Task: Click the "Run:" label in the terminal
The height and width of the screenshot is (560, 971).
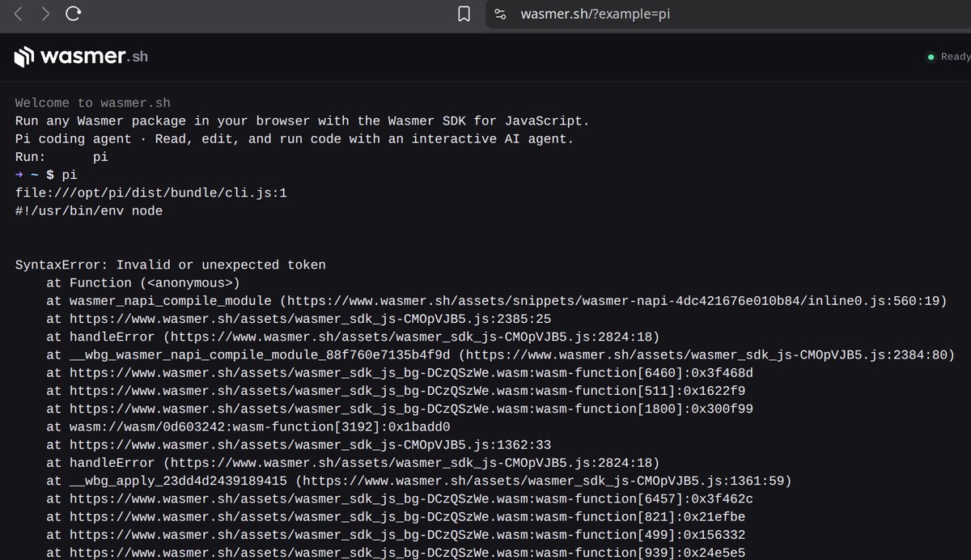Action: [30, 157]
